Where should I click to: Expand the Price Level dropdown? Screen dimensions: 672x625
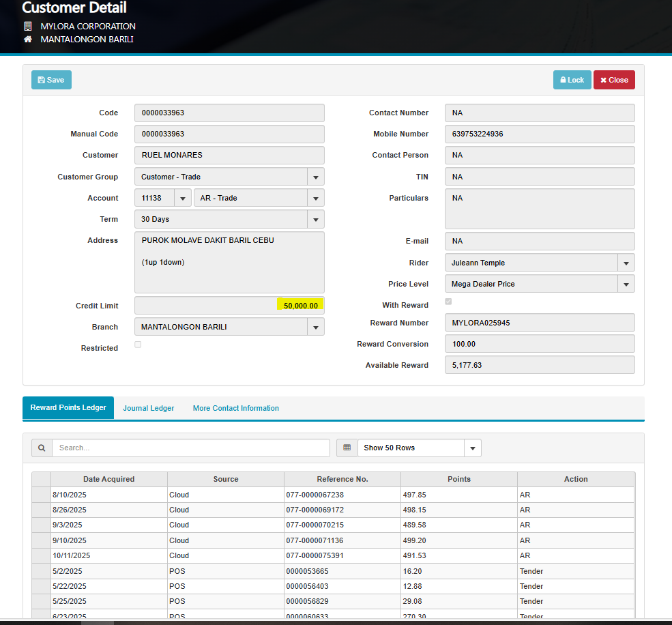(x=626, y=284)
